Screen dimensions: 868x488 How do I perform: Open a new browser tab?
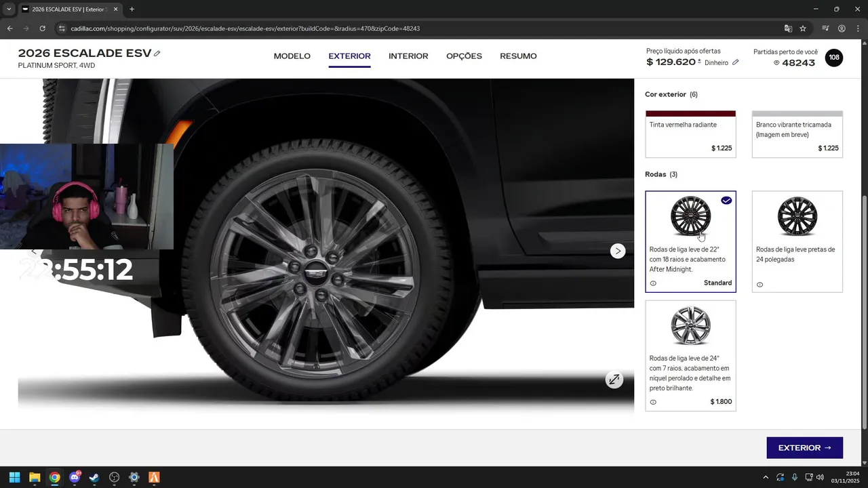[x=132, y=9]
